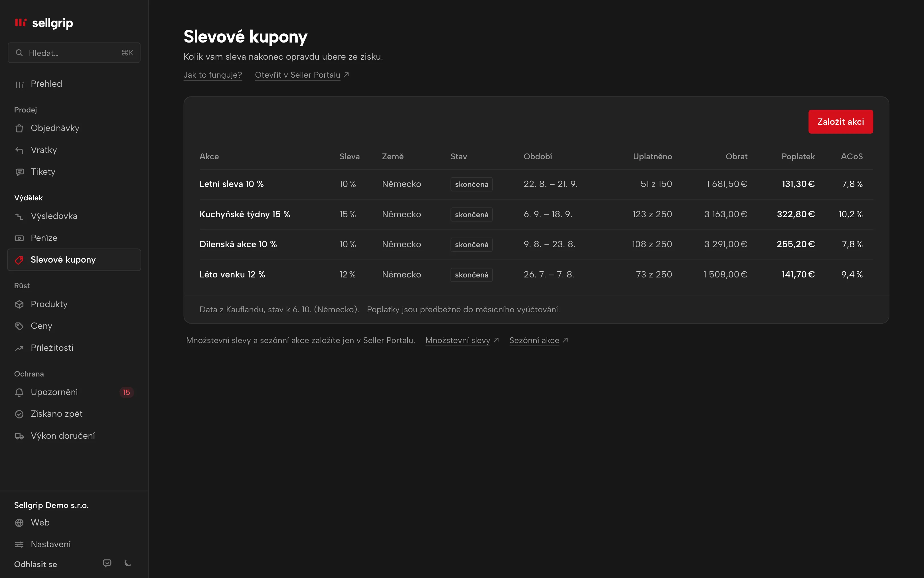Click the Uplatněno column header
This screenshot has height=578, width=924.
[x=653, y=156]
